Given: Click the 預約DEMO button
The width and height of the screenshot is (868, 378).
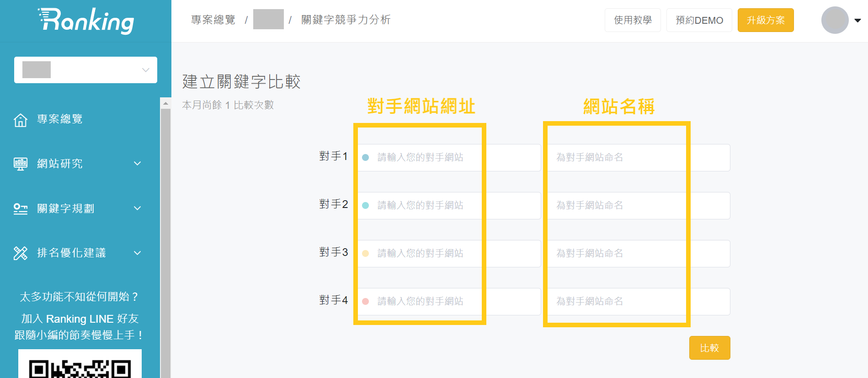Looking at the screenshot, I should pos(699,20).
